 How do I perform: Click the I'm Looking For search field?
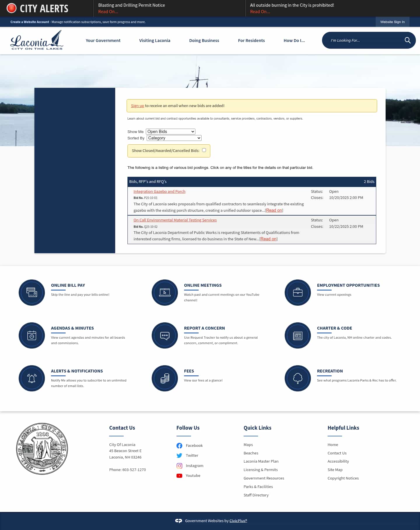[x=365, y=40]
